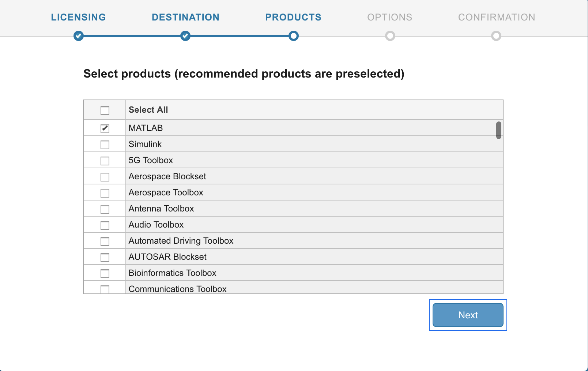The height and width of the screenshot is (371, 588).
Task: Click the Licensing step checkmark icon
Action: 79,36
